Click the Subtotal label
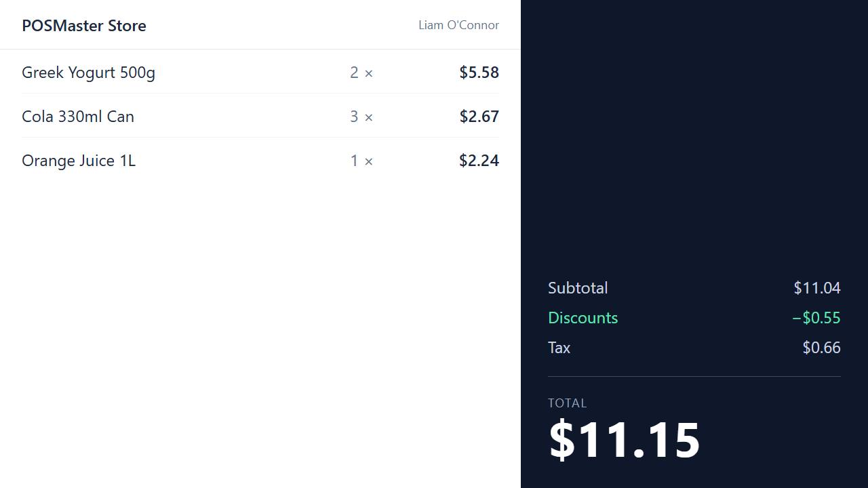This screenshot has width=868, height=488. click(578, 288)
